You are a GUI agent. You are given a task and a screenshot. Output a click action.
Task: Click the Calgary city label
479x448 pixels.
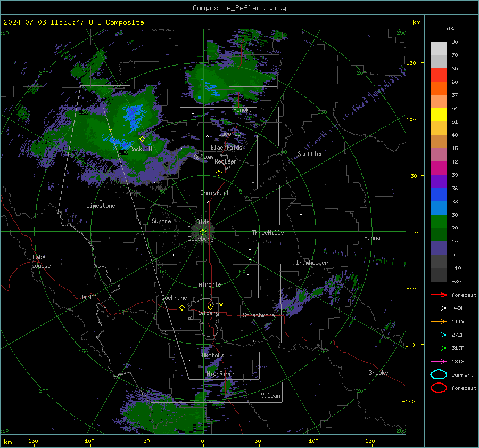coord(208,313)
